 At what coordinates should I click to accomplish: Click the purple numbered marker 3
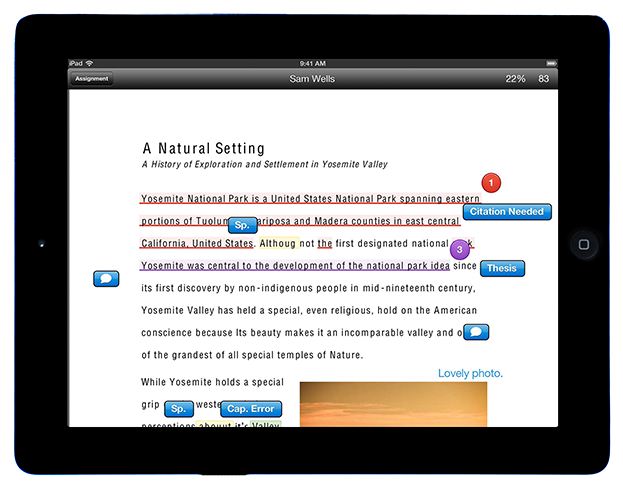pyautogui.click(x=459, y=249)
